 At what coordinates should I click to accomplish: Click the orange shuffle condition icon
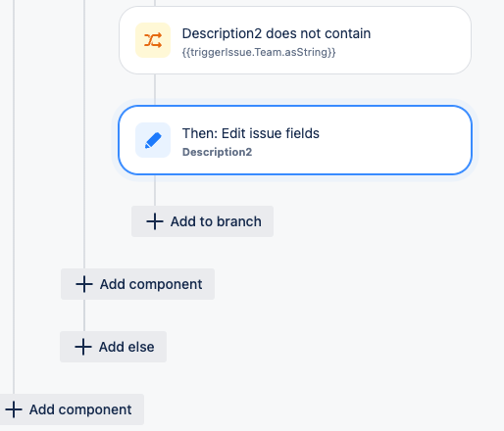click(x=153, y=40)
